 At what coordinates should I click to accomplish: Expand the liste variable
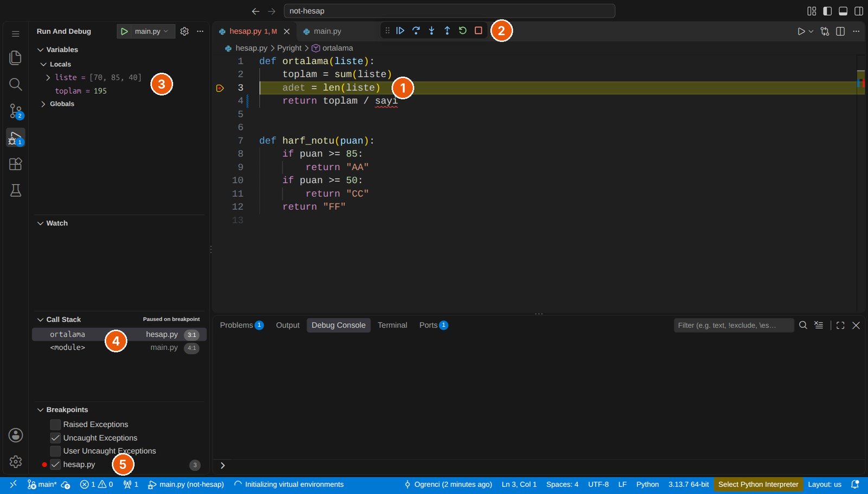point(48,78)
